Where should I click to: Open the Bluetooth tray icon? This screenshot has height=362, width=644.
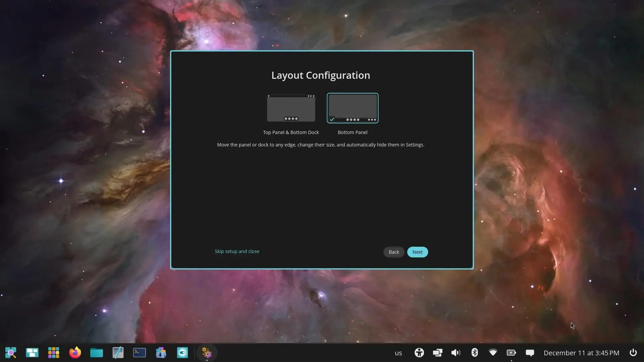pos(475,353)
